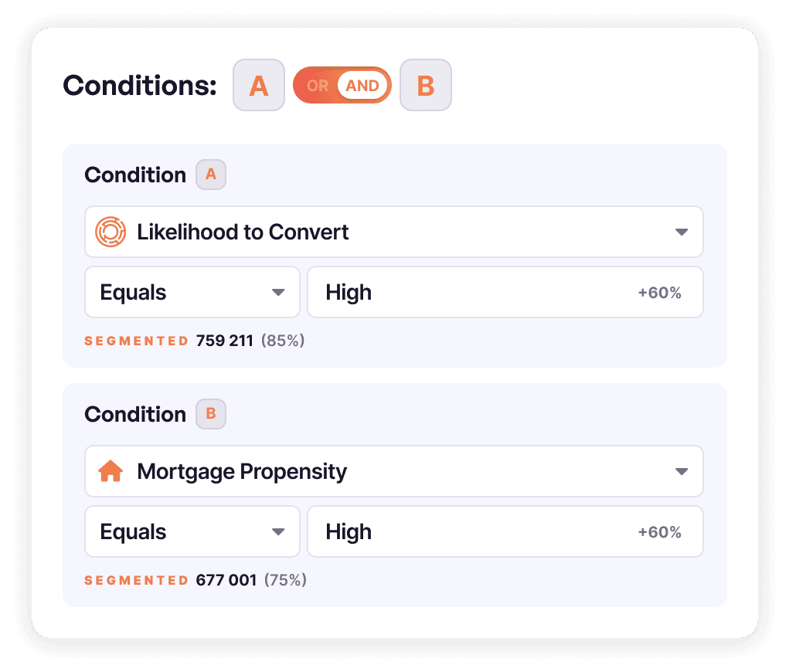Toggle the OR/AND pill control
This screenshot has height=672, width=789.
pos(342,85)
